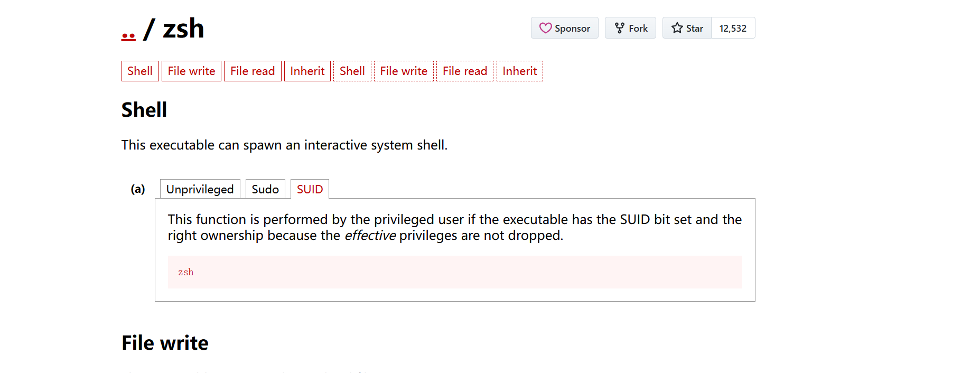The image size is (980, 373).
Task: Click the star icon to star repository
Action: tap(677, 28)
